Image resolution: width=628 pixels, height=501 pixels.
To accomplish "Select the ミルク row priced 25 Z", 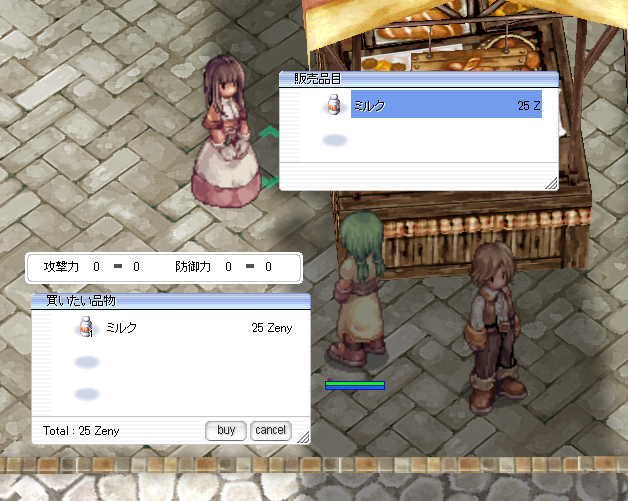I will 446,104.
